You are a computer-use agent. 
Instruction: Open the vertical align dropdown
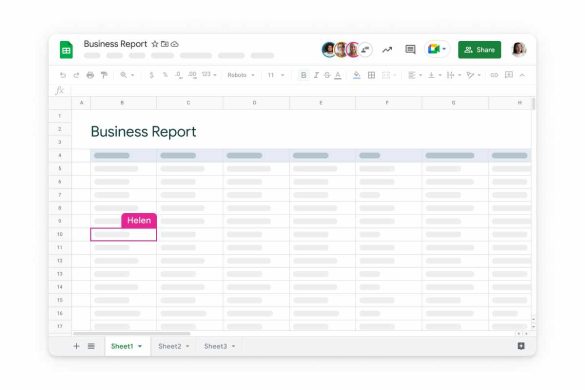point(435,75)
